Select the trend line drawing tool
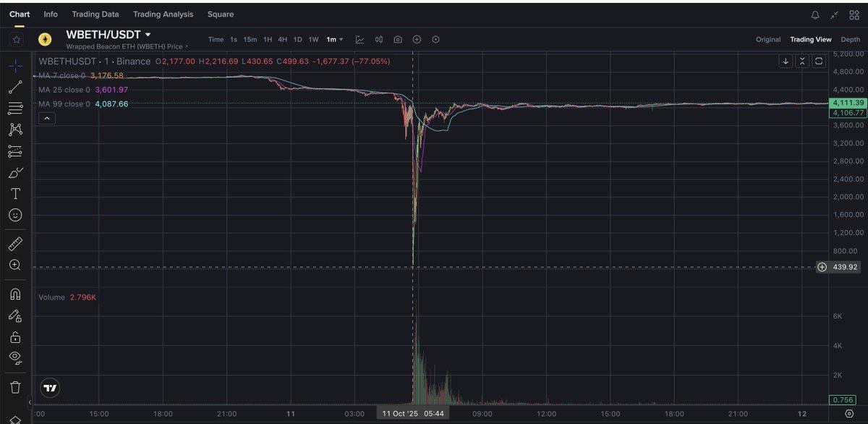The width and height of the screenshot is (868, 424). pyautogui.click(x=15, y=88)
